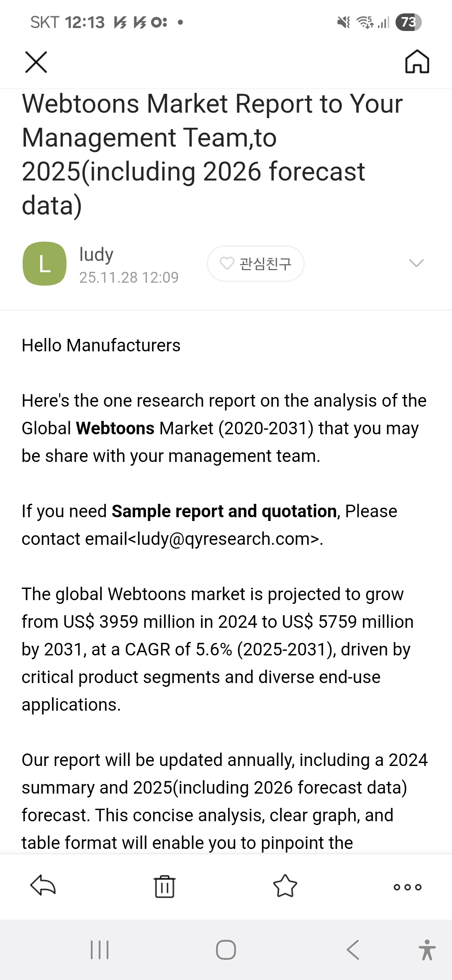Tap the muted sound status icon
The image size is (452, 980).
pyautogui.click(x=344, y=22)
